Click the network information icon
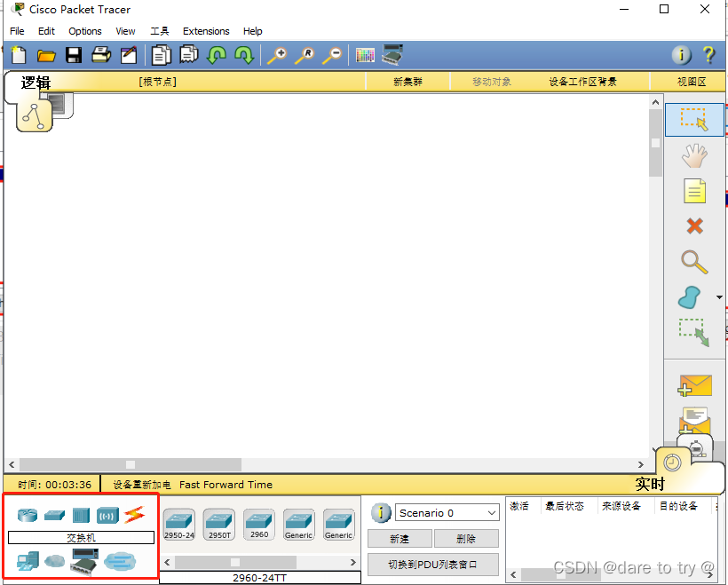The width and height of the screenshot is (728, 585). pyautogui.click(x=681, y=55)
